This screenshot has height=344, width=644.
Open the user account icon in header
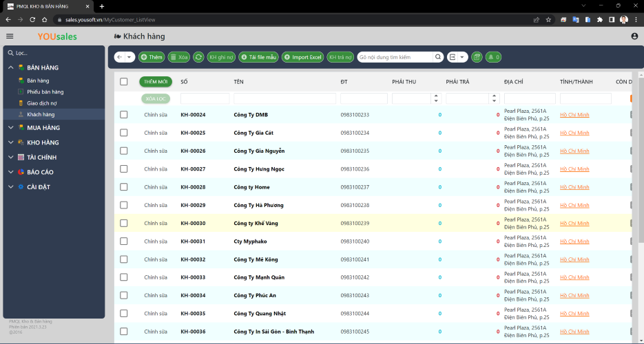coord(634,36)
